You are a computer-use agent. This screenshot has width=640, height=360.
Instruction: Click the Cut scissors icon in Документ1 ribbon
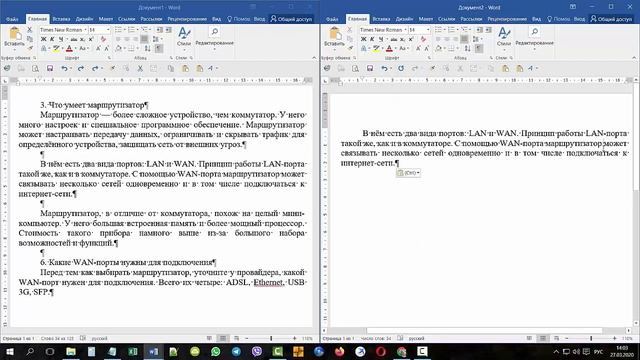tap(29, 30)
